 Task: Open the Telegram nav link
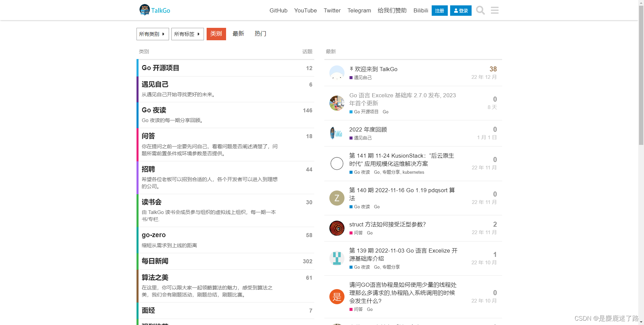point(359,10)
